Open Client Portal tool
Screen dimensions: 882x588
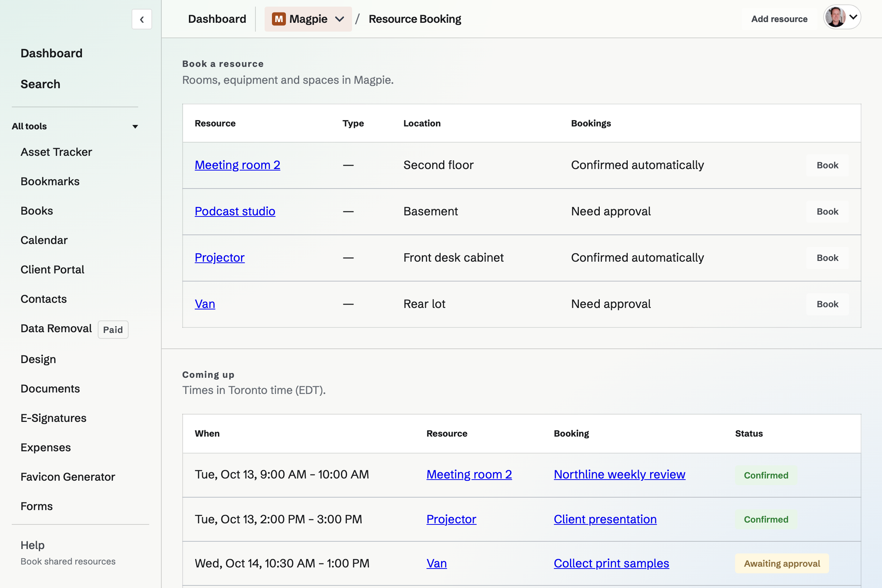pyautogui.click(x=53, y=270)
